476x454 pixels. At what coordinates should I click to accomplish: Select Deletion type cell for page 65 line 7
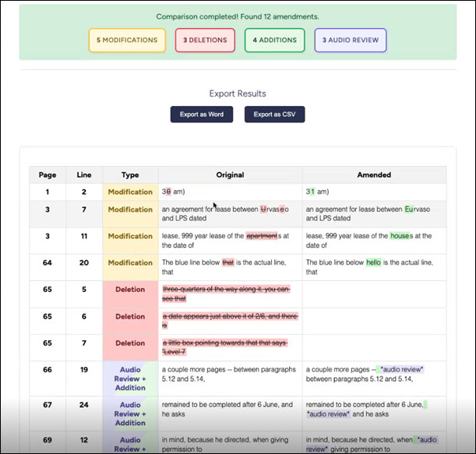(x=130, y=348)
